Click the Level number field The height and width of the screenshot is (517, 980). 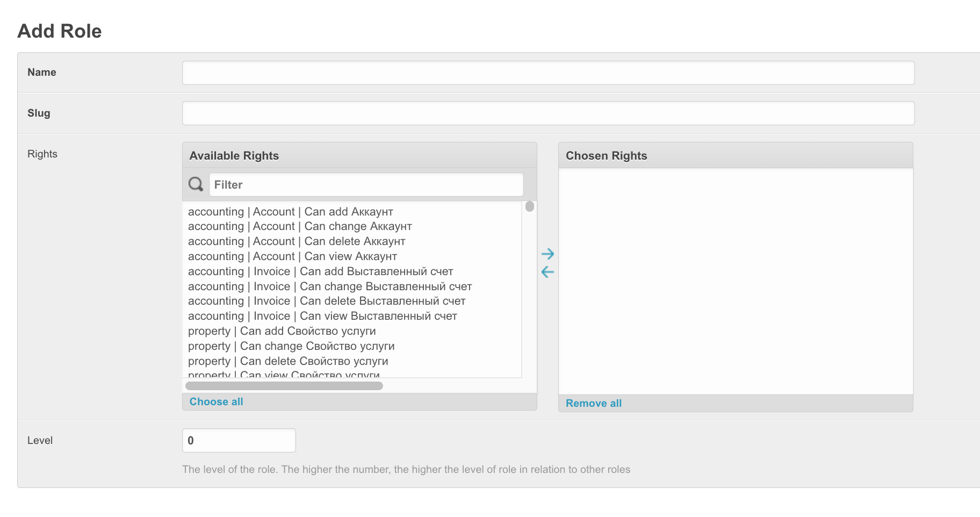(x=239, y=440)
